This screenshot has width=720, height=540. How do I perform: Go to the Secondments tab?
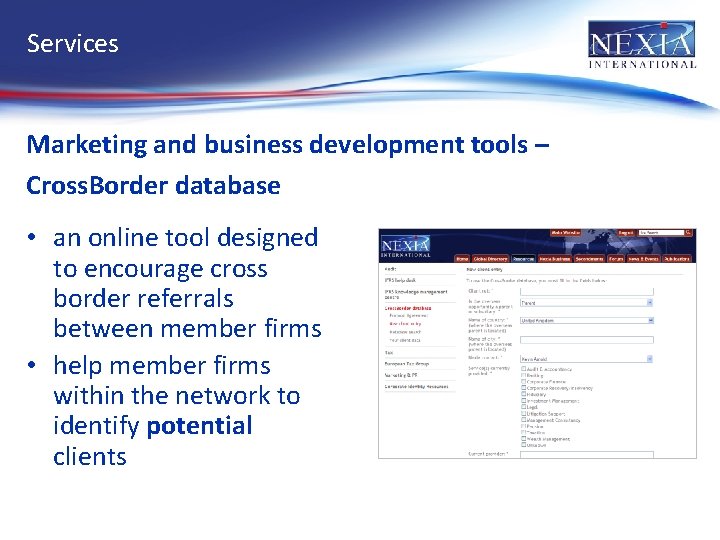tap(589, 259)
